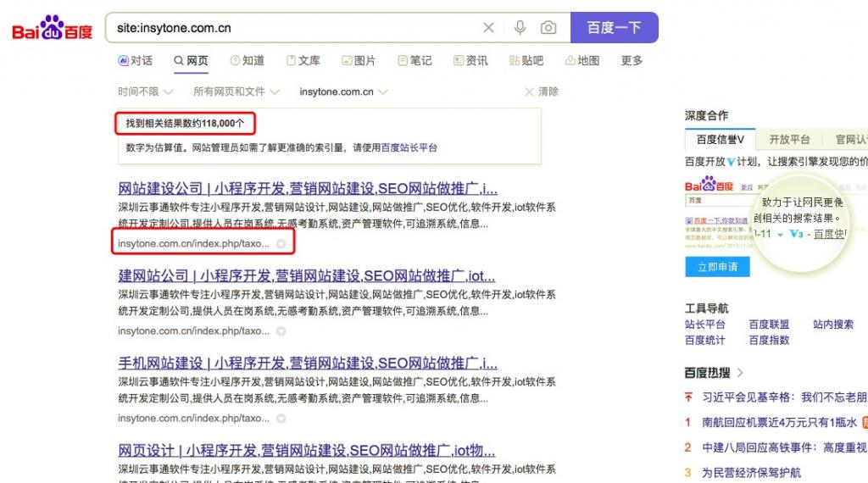Clear the search box text
Image resolution: width=868 pixels, height=483 pixels.
(488, 28)
